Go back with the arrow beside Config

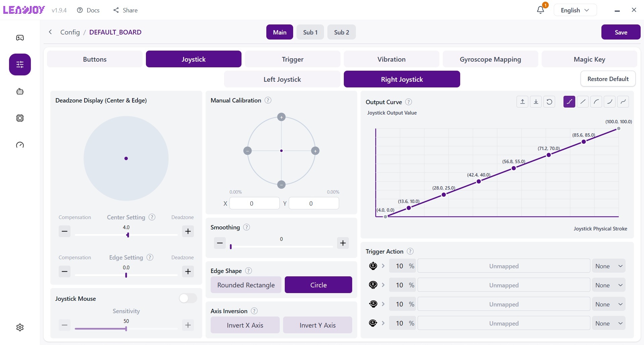[50, 32]
